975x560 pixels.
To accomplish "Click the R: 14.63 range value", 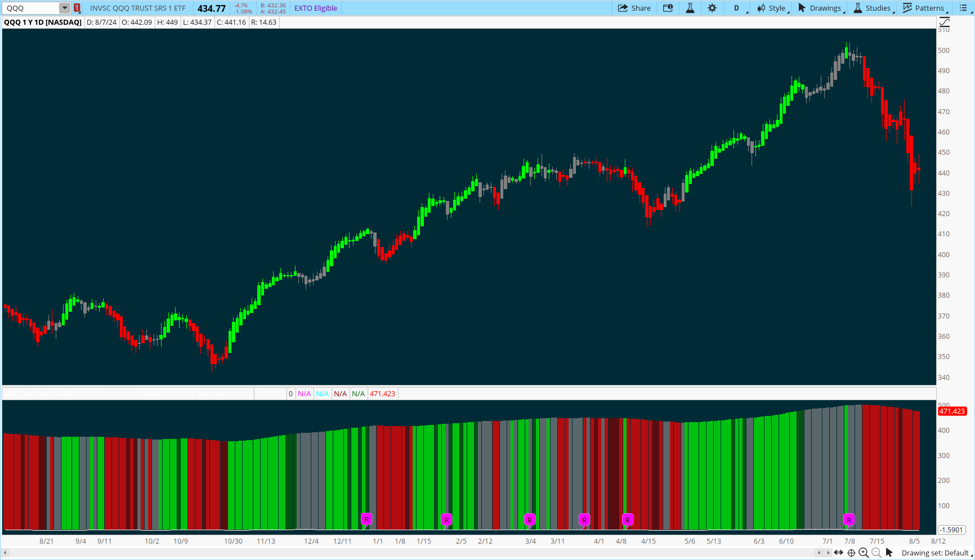I will tap(263, 22).
